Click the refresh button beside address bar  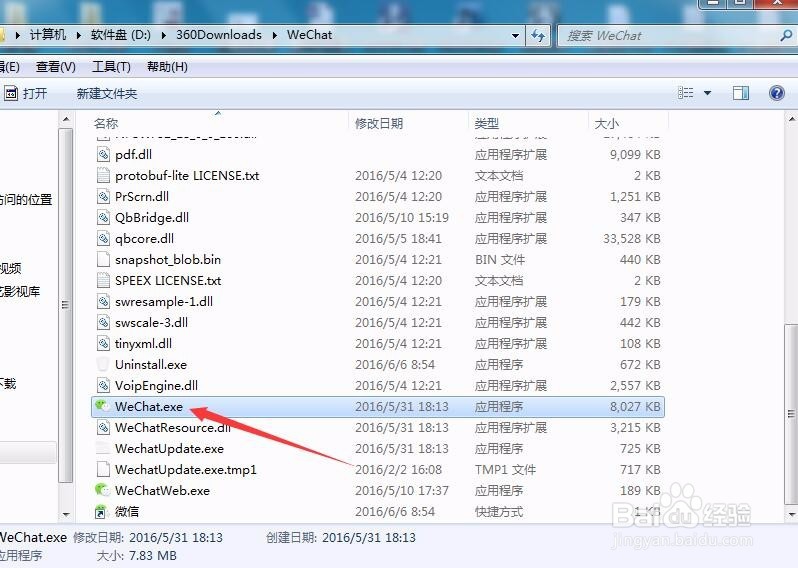539,35
